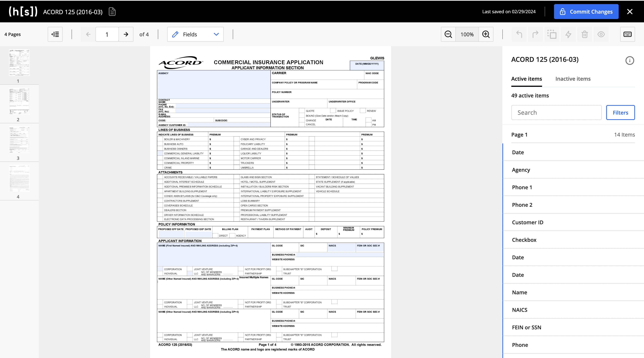Collapse the page thumbnails sidebar
The image size is (644, 358).
(x=55, y=34)
